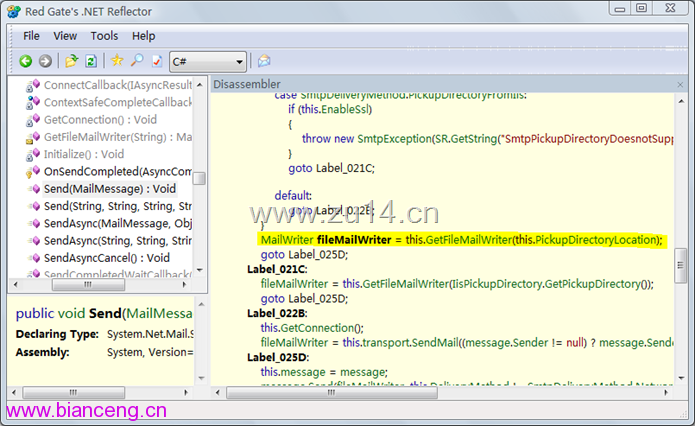Click the Refresh toolbar icon

(91, 61)
